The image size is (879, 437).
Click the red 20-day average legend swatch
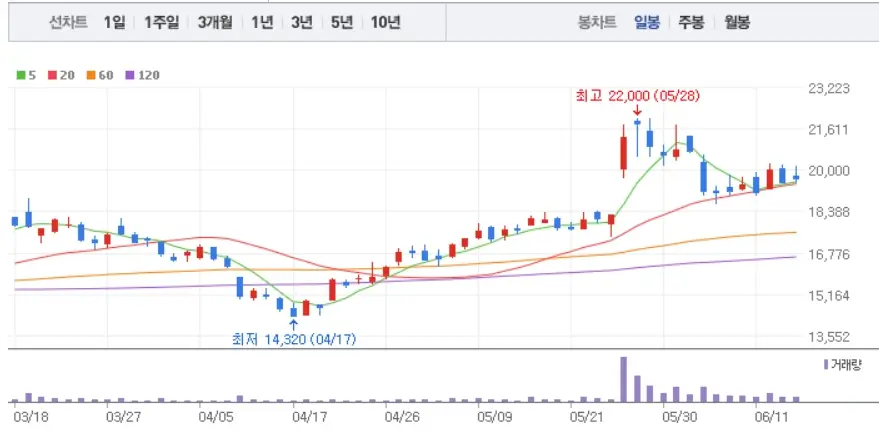[x=52, y=75]
